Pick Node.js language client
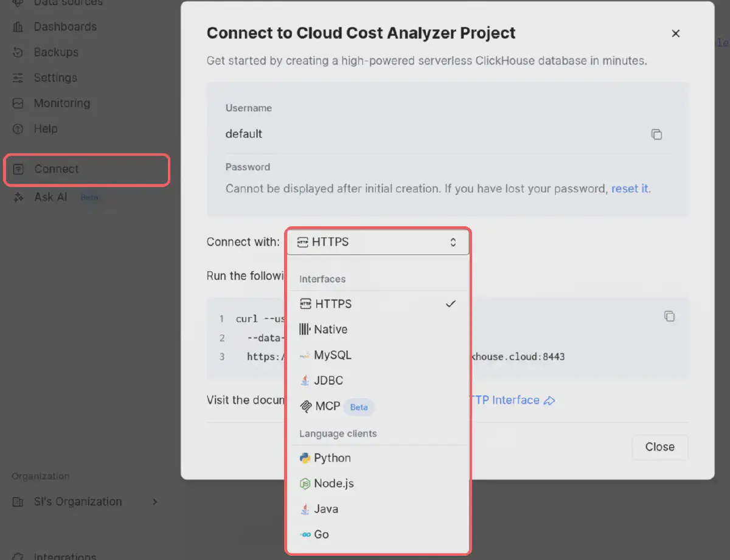 [x=378, y=483]
